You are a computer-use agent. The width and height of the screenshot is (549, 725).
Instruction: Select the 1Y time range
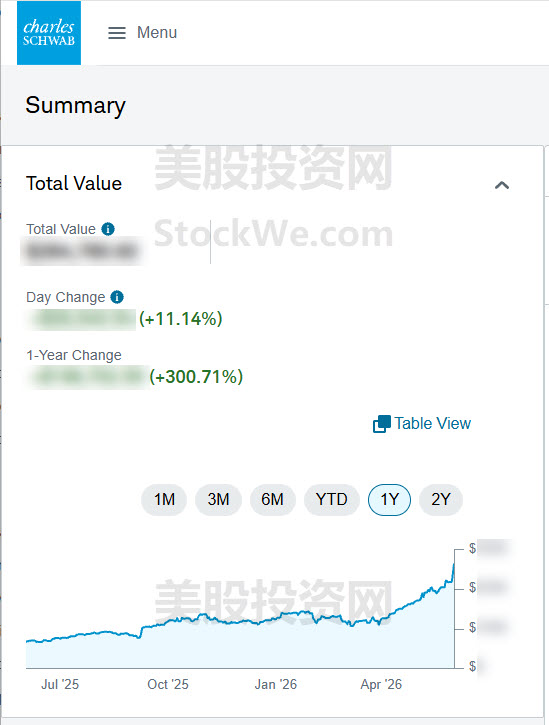pyautogui.click(x=389, y=499)
